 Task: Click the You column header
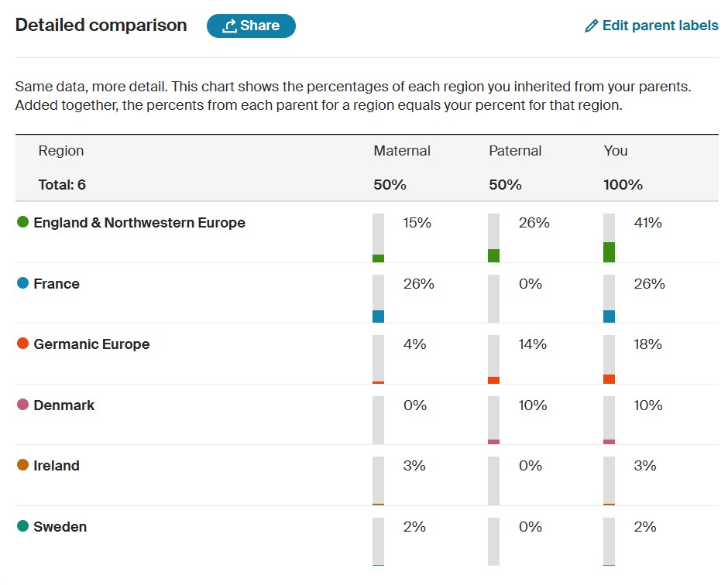click(616, 151)
